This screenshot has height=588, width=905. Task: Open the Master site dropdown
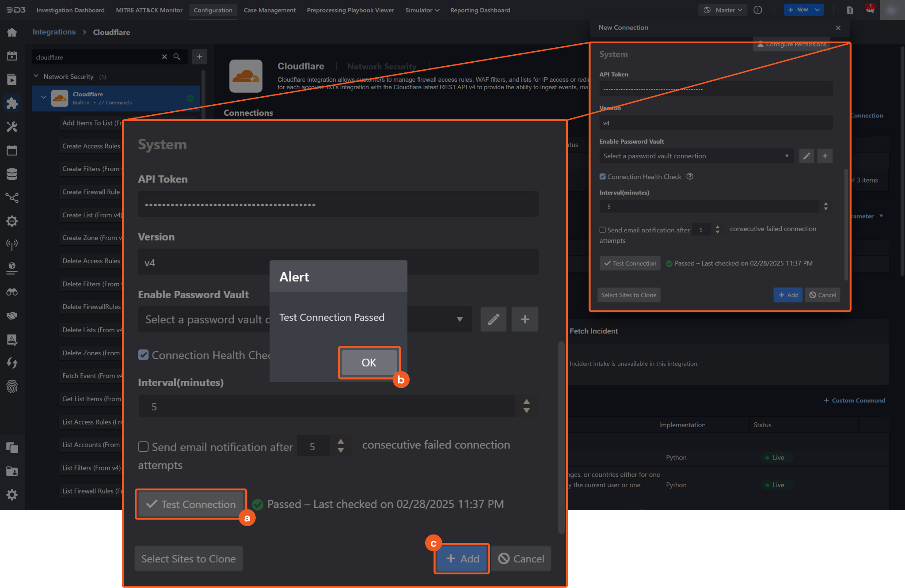(x=723, y=10)
